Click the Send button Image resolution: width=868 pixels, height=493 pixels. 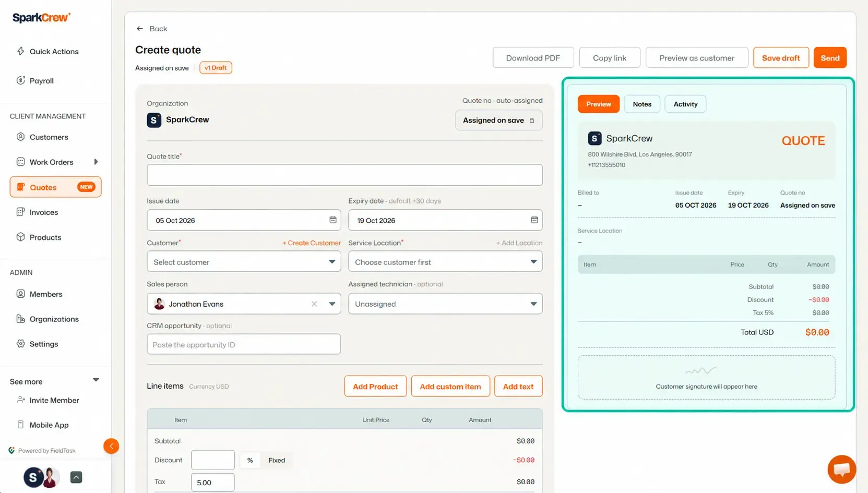pos(830,57)
